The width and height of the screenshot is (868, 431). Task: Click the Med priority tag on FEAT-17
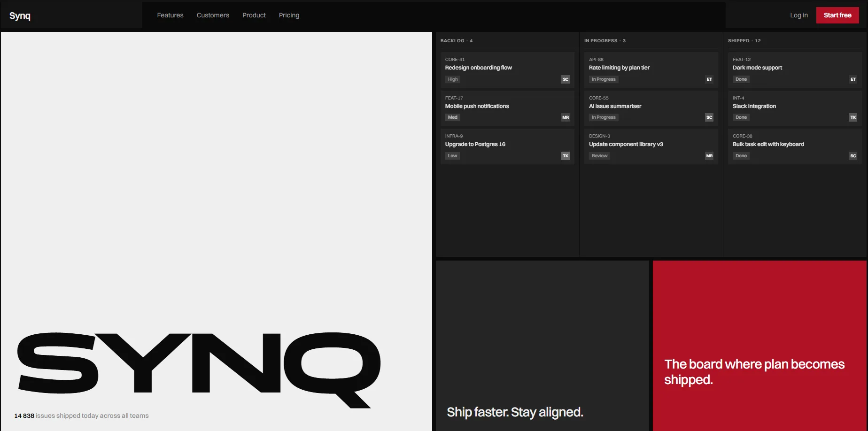pyautogui.click(x=453, y=117)
